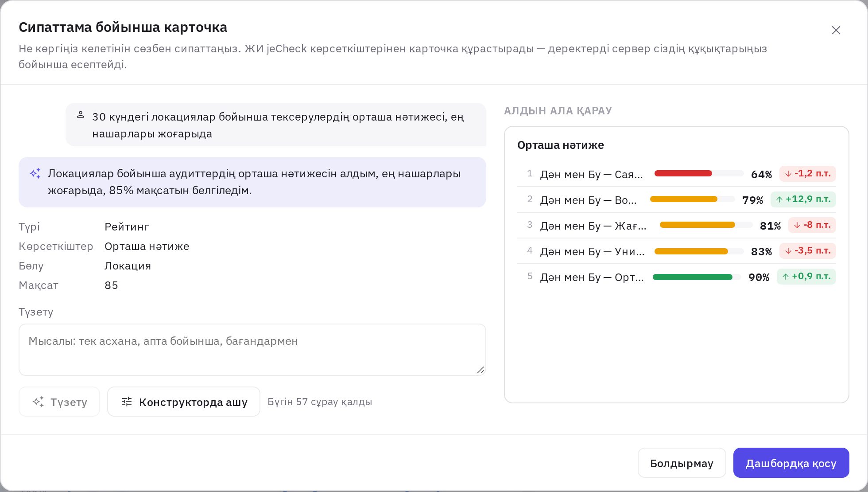Click the +12,9 п.т. change badge
The image size is (868, 492).
coord(803,199)
